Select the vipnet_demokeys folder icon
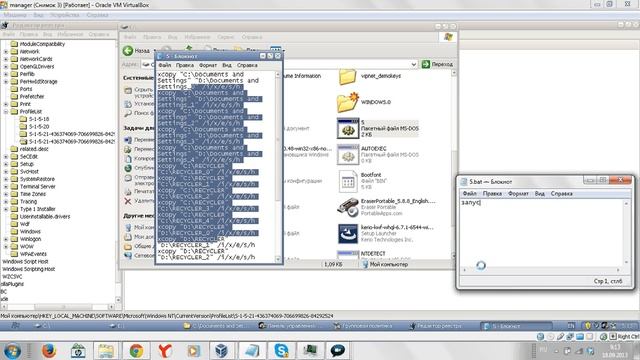The image size is (640, 360). 347,76
